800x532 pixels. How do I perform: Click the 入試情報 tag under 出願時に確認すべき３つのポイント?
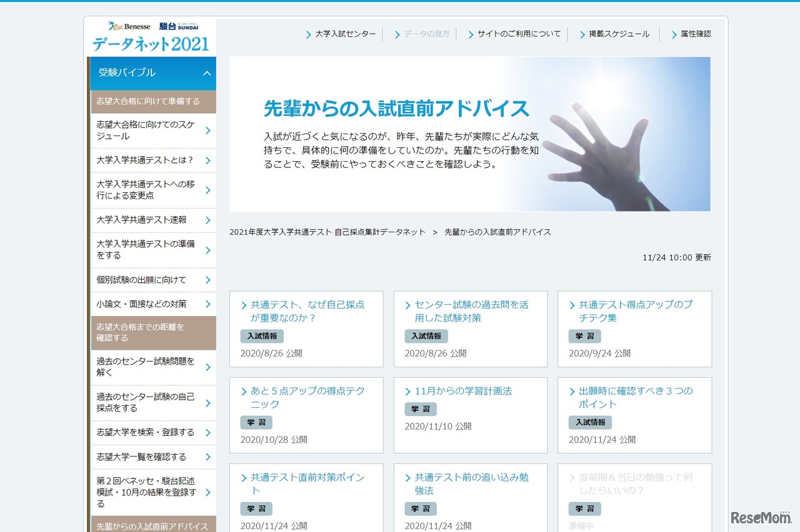[591, 422]
